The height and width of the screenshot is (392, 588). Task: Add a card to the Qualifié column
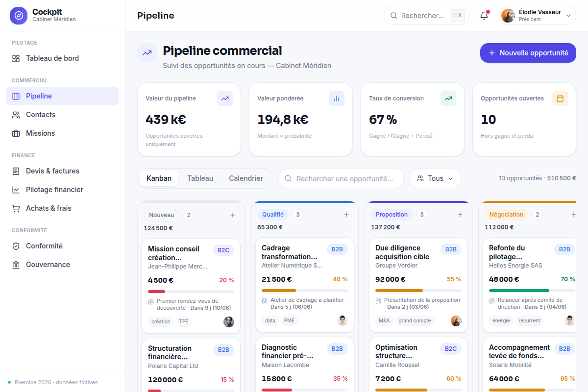(346, 215)
